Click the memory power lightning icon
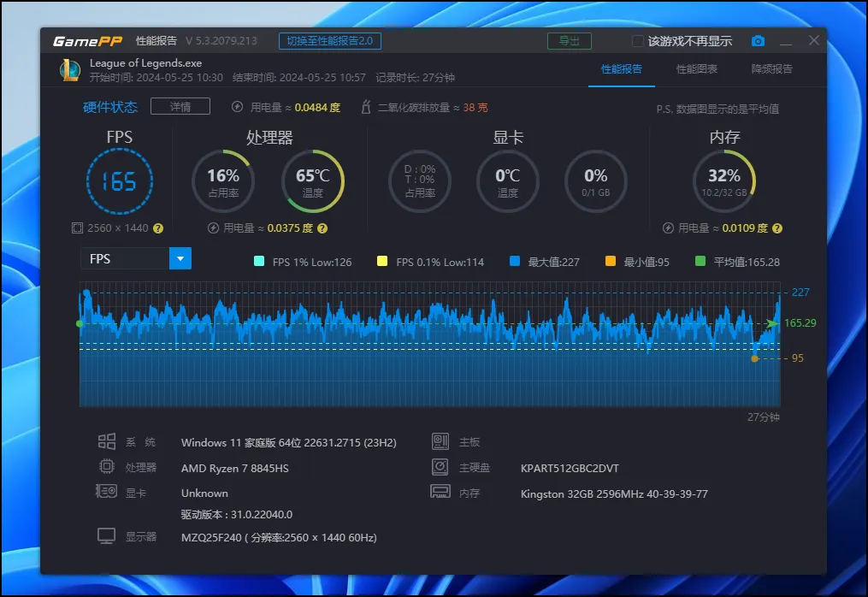This screenshot has height=597, width=868. tap(668, 228)
